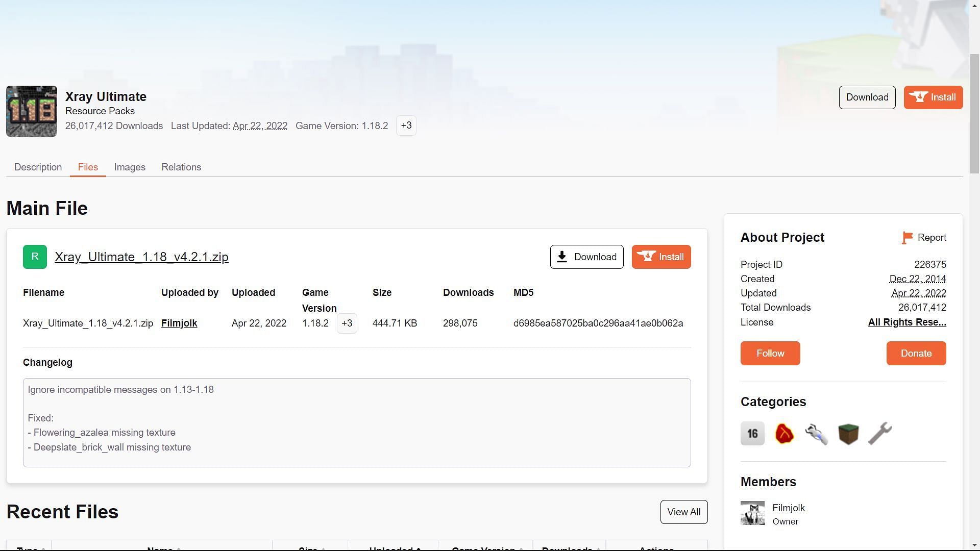Image resolution: width=980 pixels, height=551 pixels.
Task: Click the Donate button icon
Action: (x=916, y=353)
